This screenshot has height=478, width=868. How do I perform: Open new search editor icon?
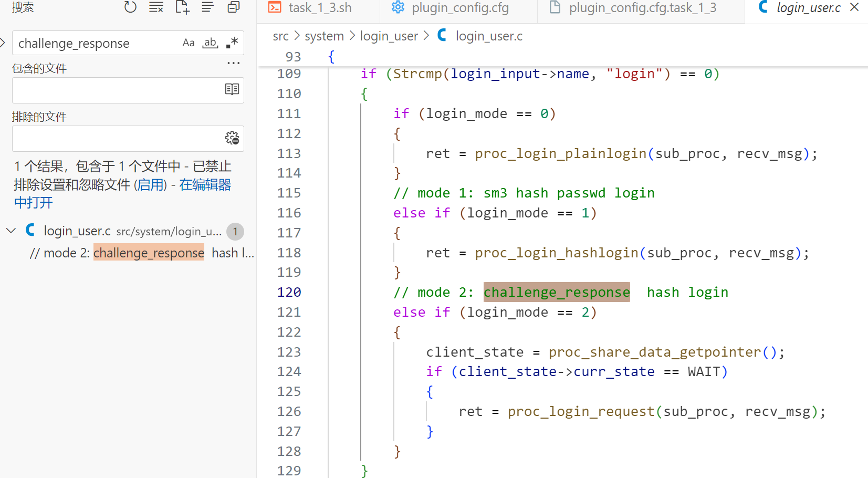(182, 7)
